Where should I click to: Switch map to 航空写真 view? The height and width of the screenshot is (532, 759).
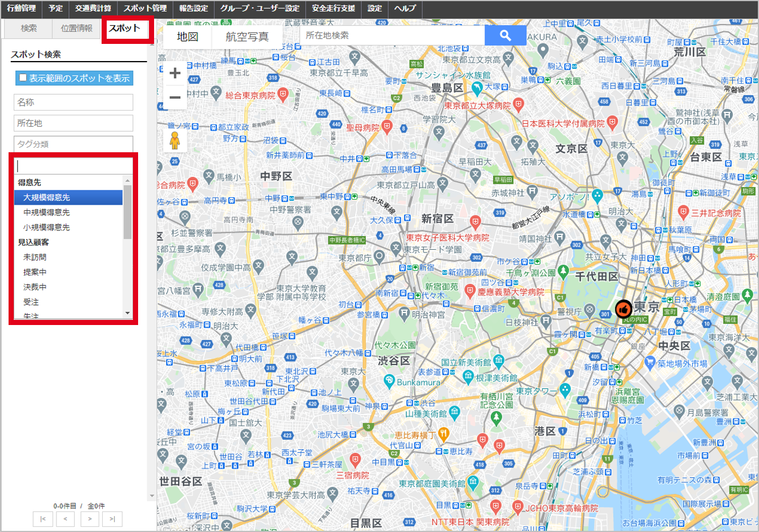pos(247,36)
